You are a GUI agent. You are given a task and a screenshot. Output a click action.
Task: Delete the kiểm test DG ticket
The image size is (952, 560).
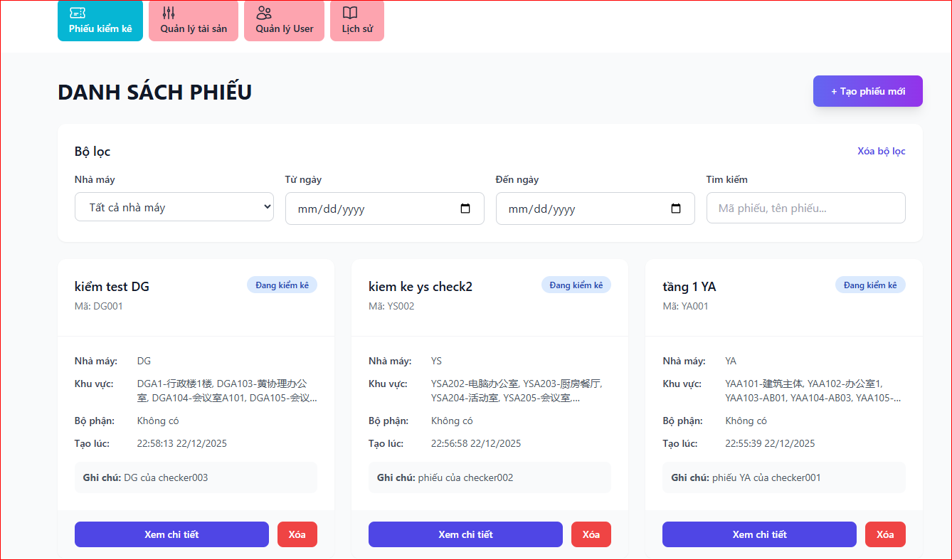[x=297, y=534]
